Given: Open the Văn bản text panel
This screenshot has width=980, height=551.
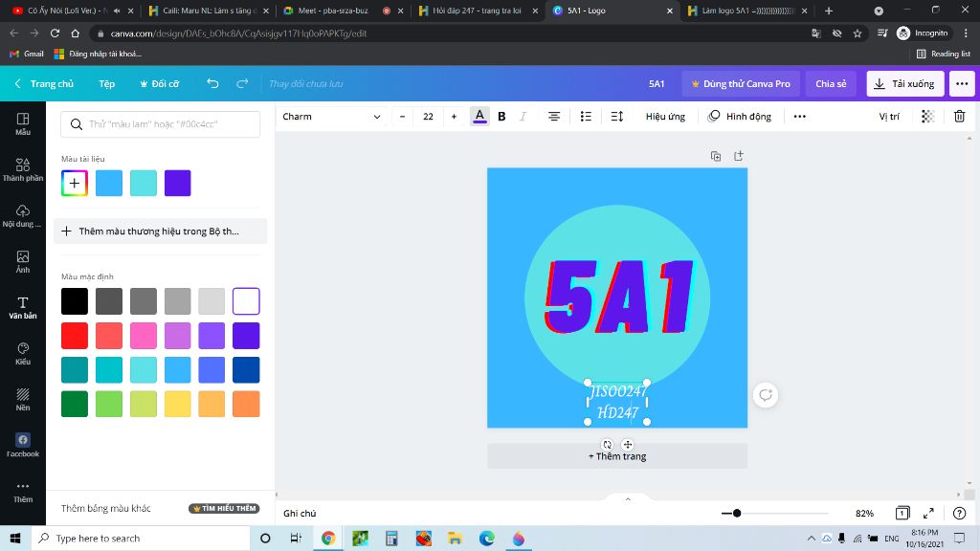Looking at the screenshot, I should 23,307.
